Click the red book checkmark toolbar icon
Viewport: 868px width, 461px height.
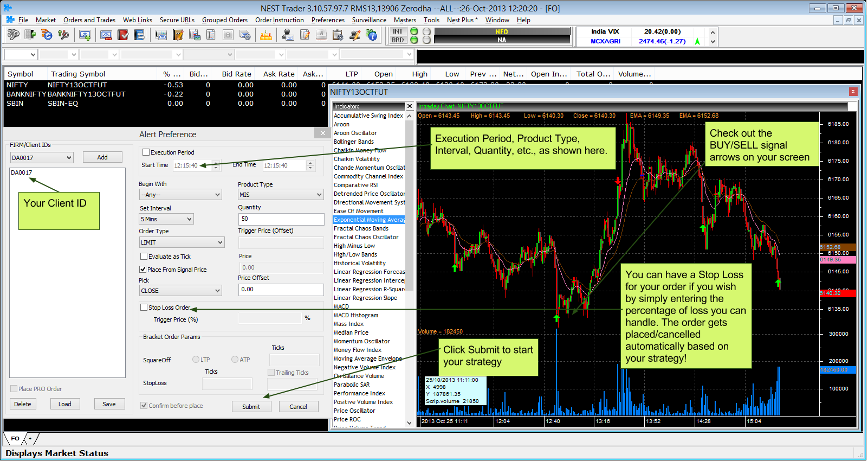[x=123, y=35]
